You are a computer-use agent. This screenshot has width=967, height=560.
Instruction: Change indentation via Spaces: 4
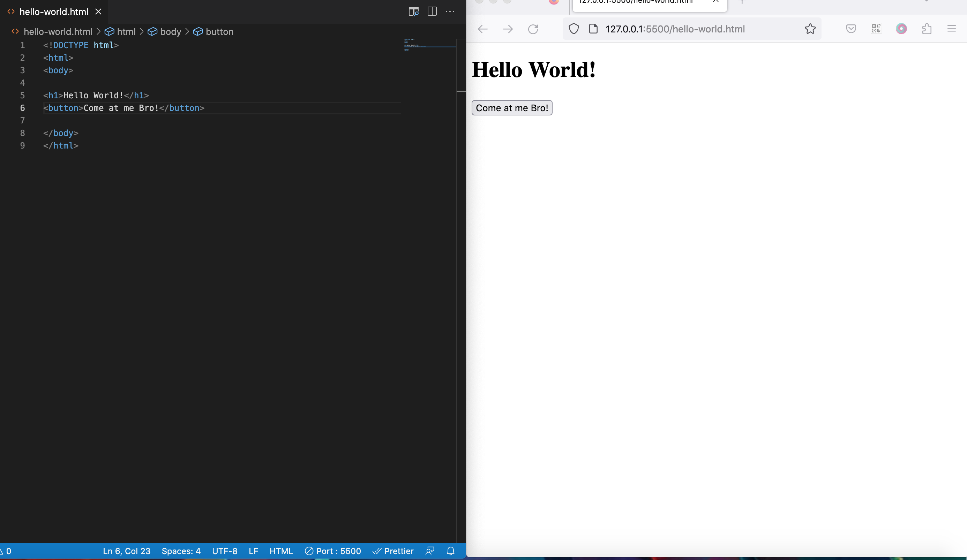181,551
